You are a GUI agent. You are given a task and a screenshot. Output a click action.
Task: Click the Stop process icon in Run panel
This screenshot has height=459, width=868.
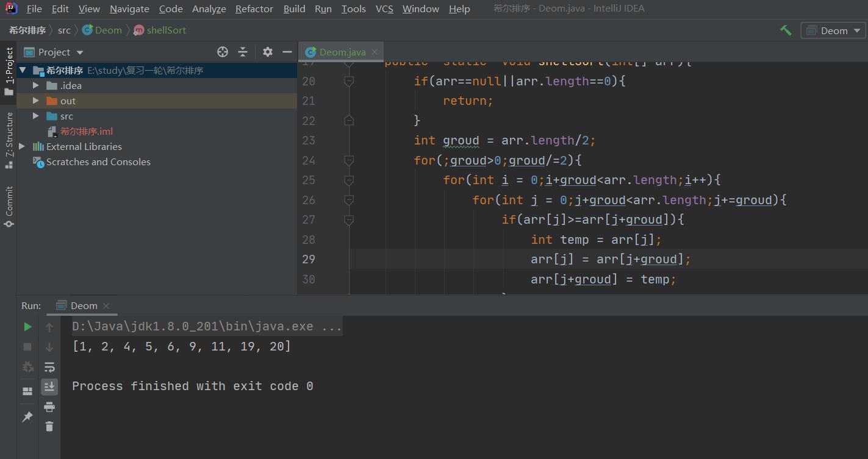[x=27, y=347]
